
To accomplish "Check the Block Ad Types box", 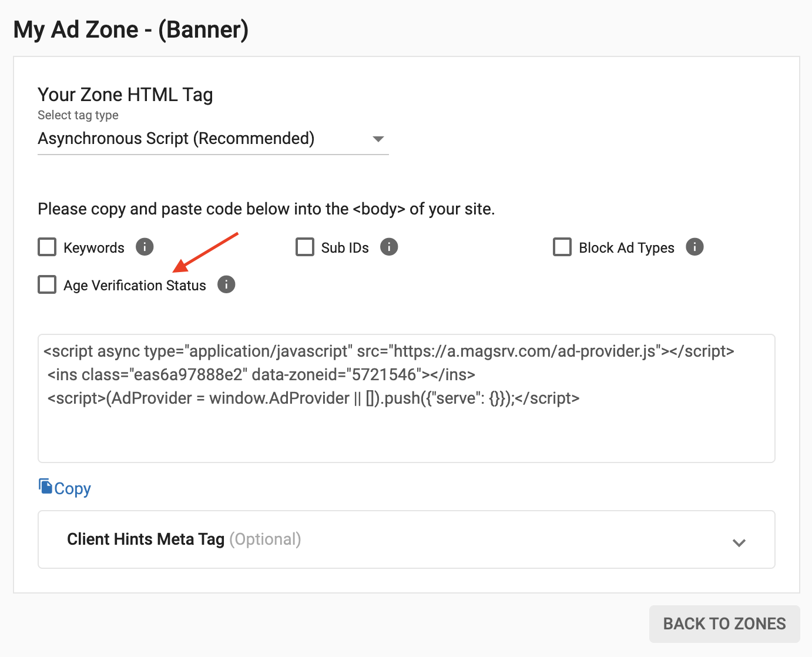I will click(562, 247).
